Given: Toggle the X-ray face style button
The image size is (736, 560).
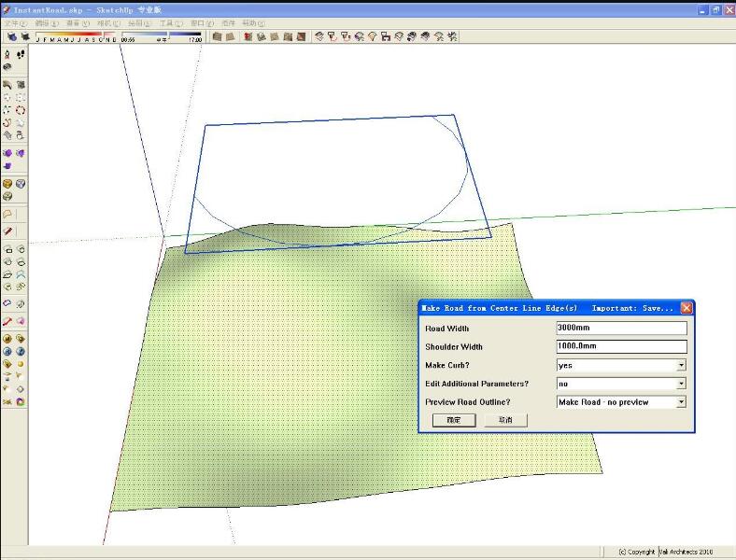Looking at the screenshot, I should 217,37.
